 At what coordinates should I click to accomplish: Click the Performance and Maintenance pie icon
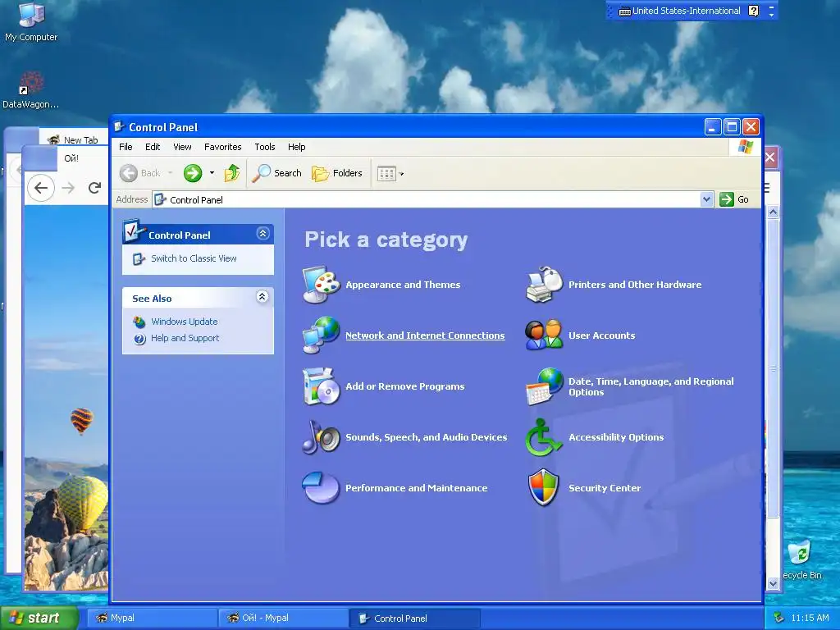(x=321, y=487)
